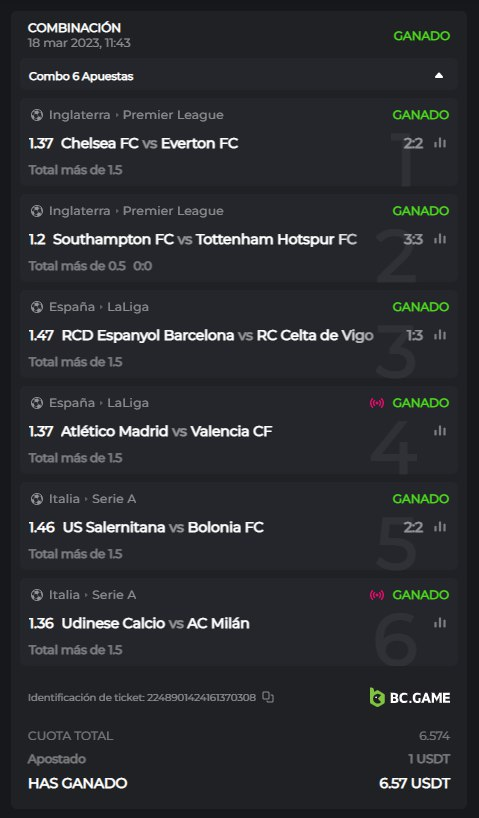
Task: Click the Inglaterra Premier League label for Chelsea
Action: tap(136, 115)
